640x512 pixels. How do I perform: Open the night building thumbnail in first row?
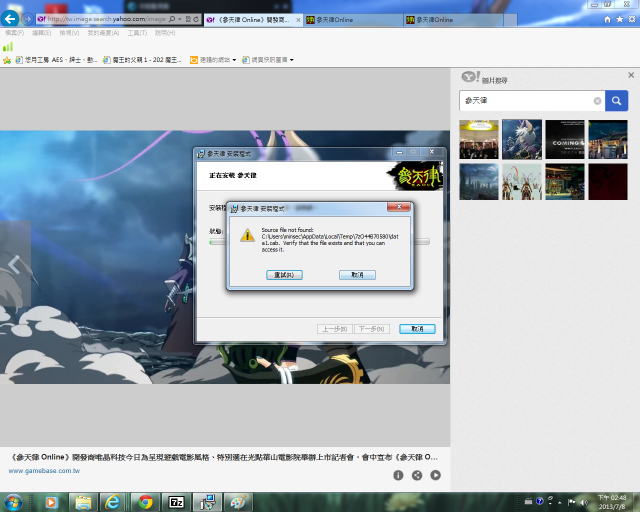[608, 139]
